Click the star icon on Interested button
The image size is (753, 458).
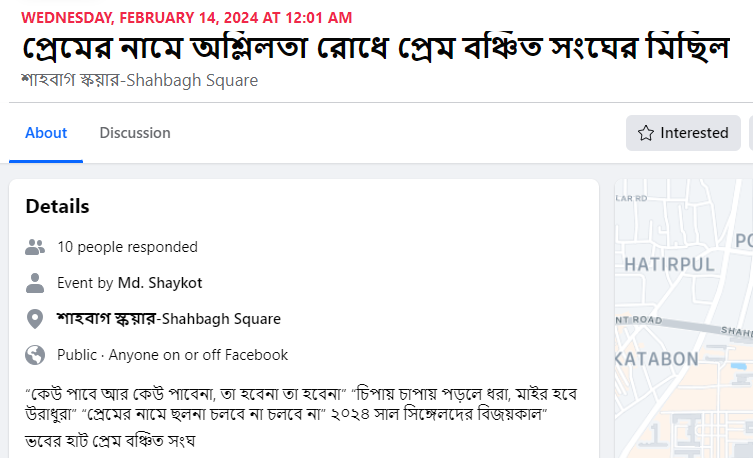coord(646,133)
